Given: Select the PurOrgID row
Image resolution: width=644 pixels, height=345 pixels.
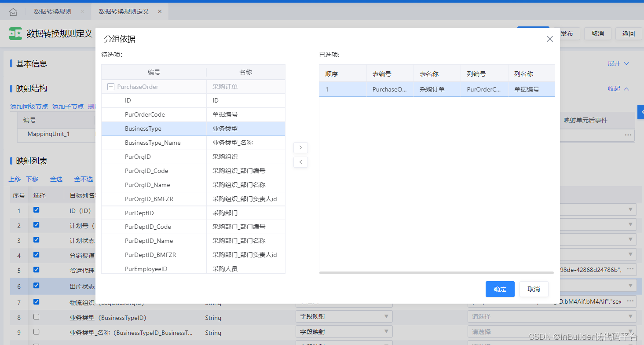Looking at the screenshot, I should pyautogui.click(x=193, y=157).
